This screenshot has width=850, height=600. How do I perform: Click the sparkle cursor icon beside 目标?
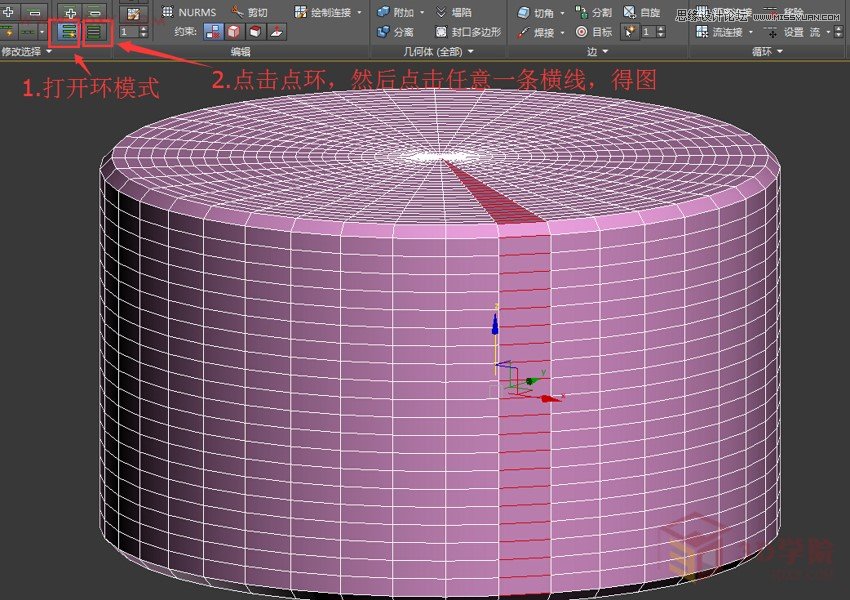[630, 32]
